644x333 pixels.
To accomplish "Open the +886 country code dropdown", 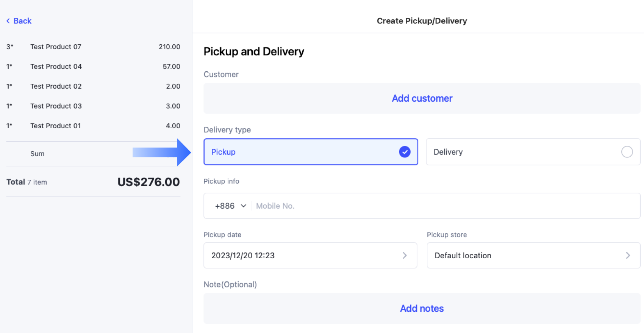I will pyautogui.click(x=230, y=206).
